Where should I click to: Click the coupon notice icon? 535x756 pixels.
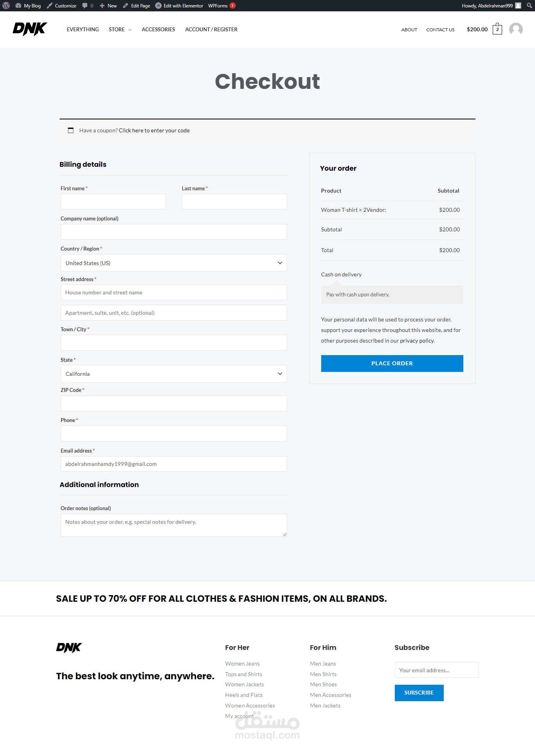(71, 130)
